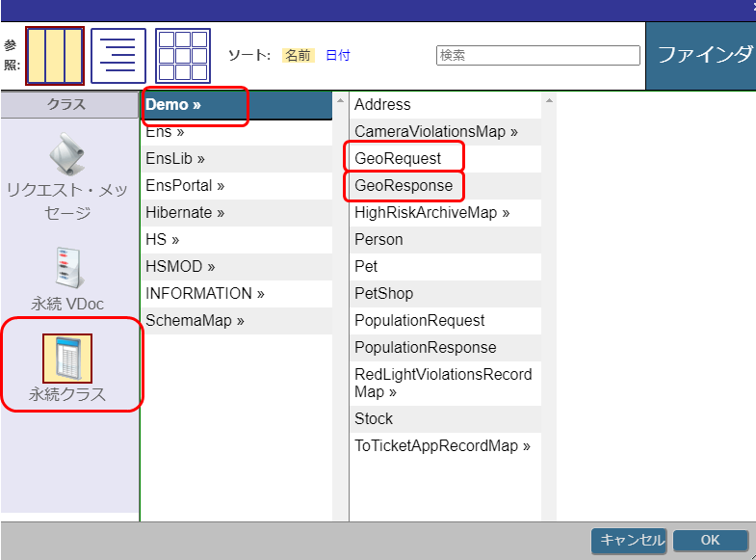
Task: Expand the Hibernate package
Action: [x=185, y=212]
